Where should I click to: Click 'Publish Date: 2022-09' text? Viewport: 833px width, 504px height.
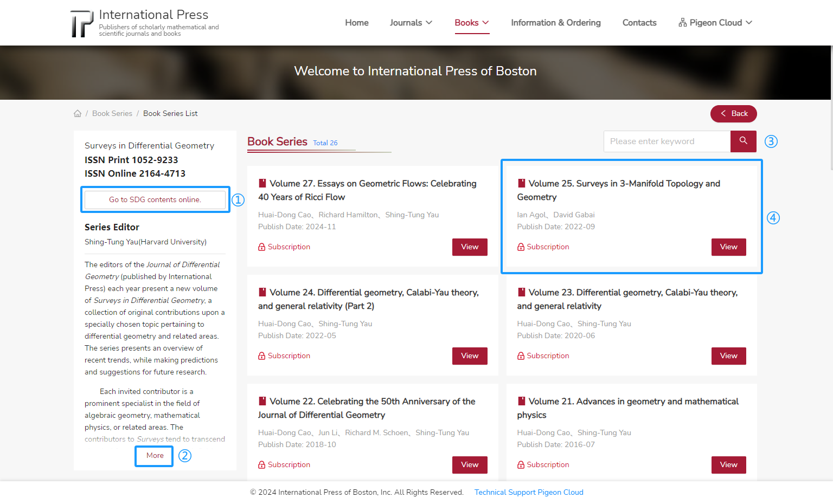[556, 227]
